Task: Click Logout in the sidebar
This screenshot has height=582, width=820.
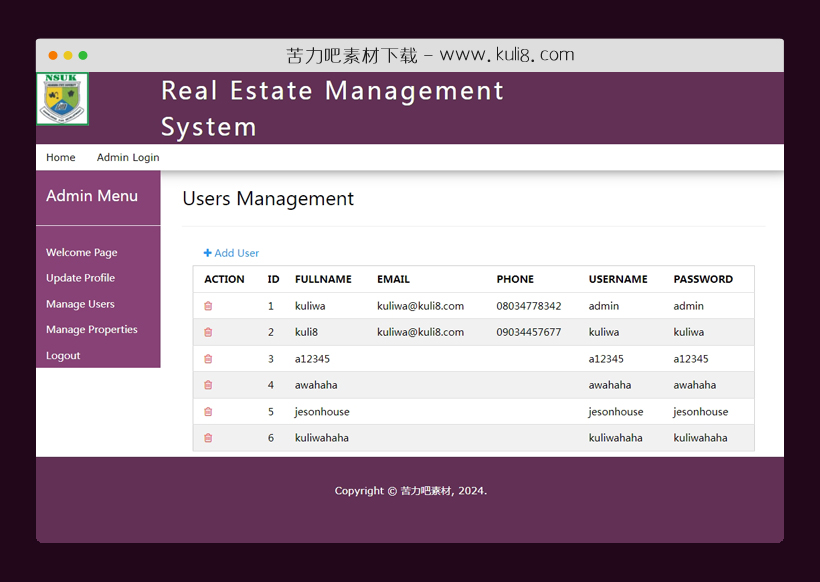Action: coord(63,356)
